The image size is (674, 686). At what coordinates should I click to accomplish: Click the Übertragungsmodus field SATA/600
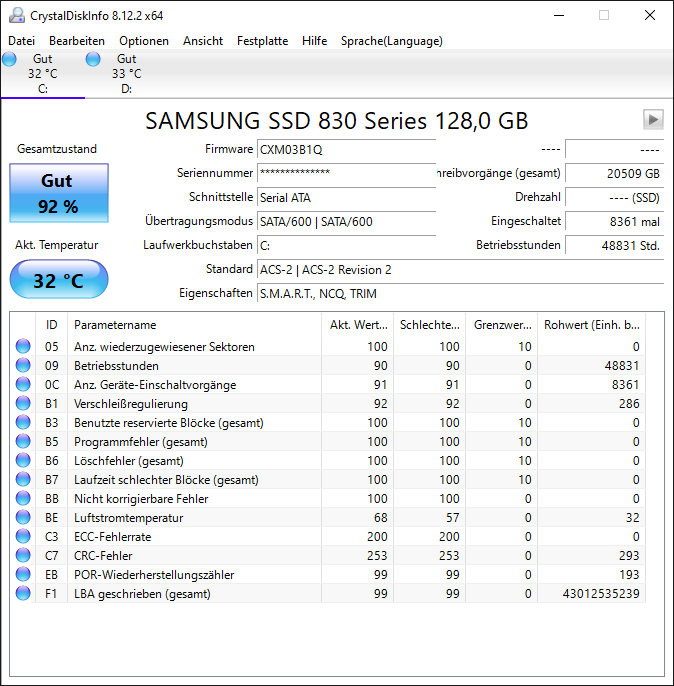(x=346, y=221)
